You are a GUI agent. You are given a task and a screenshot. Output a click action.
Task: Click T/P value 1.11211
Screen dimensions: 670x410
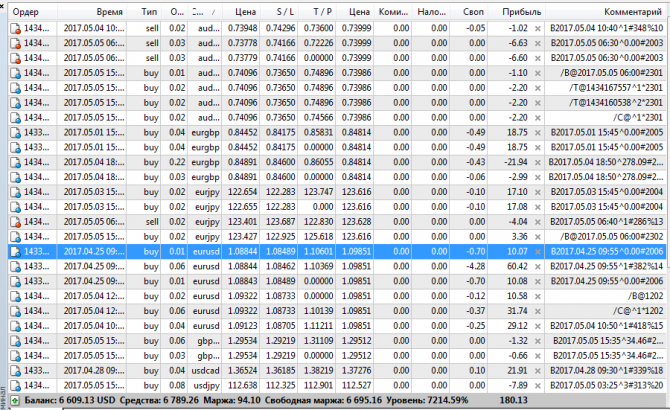318,326
